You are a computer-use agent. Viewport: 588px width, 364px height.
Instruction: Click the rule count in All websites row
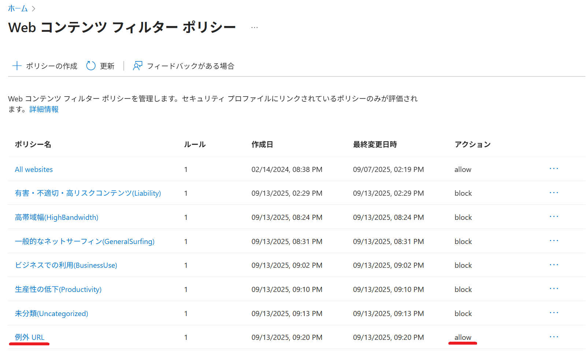pyautogui.click(x=186, y=169)
